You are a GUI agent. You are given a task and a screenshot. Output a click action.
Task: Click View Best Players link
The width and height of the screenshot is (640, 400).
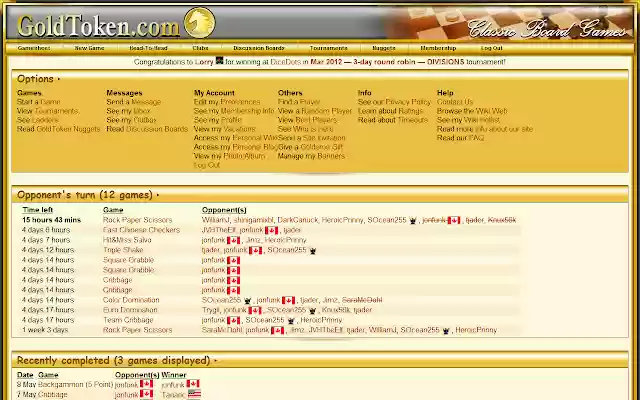[307, 120]
